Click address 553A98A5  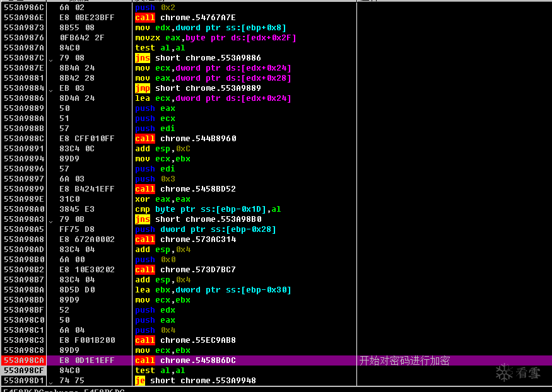pos(24,229)
